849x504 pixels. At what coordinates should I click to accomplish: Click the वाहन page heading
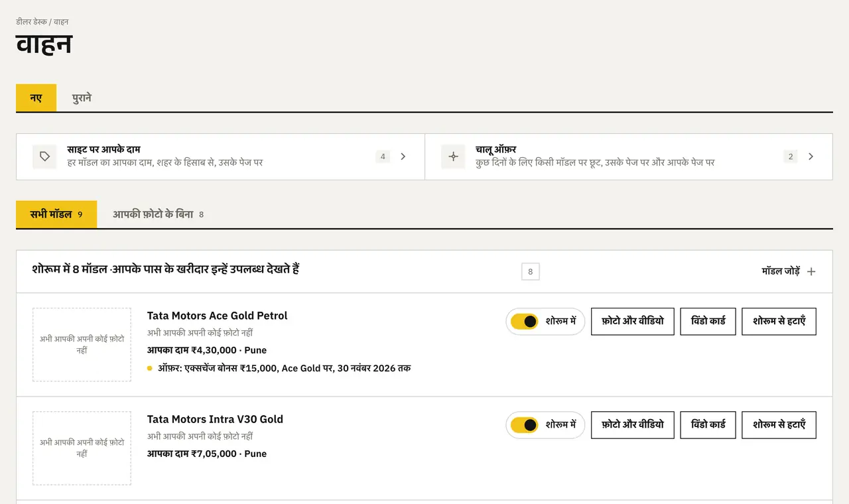44,44
